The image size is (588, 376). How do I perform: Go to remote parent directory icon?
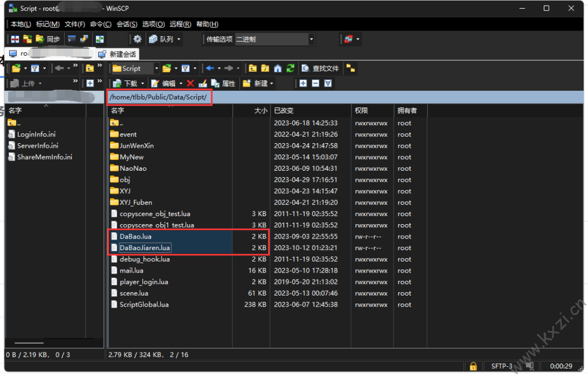tap(253, 68)
